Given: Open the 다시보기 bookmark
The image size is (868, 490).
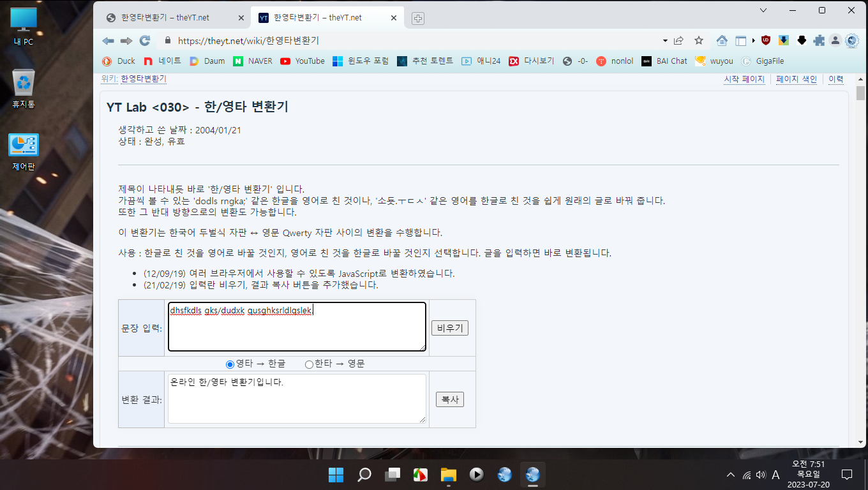Looking at the screenshot, I should click(532, 61).
